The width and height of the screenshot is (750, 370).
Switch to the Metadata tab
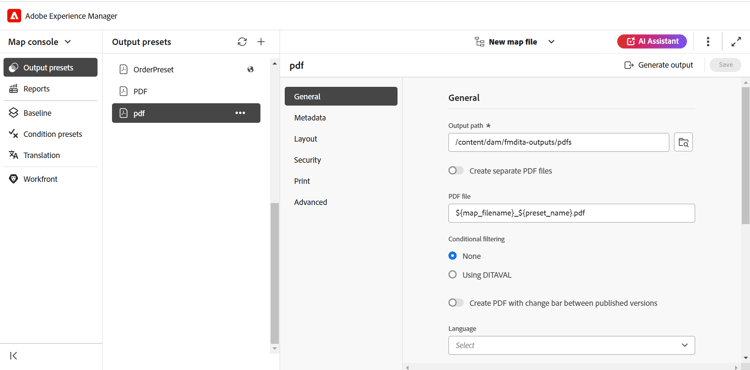click(x=310, y=118)
